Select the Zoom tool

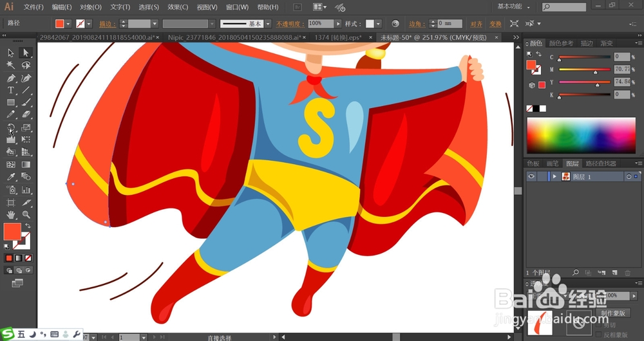[26, 215]
